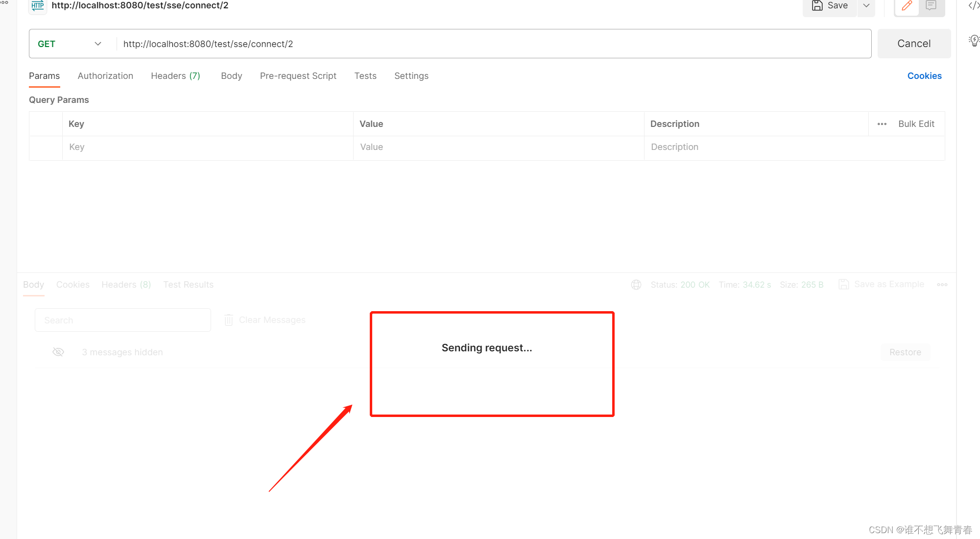Select the Params tab

(x=44, y=76)
